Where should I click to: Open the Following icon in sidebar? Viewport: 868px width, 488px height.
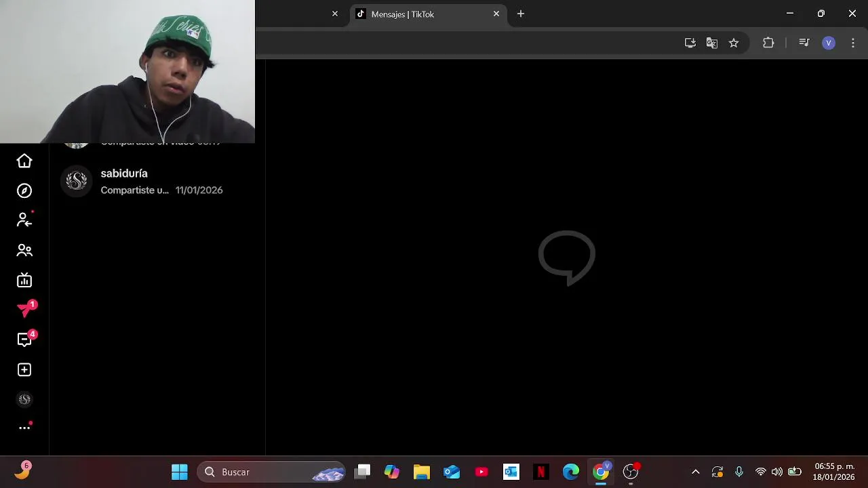click(24, 220)
